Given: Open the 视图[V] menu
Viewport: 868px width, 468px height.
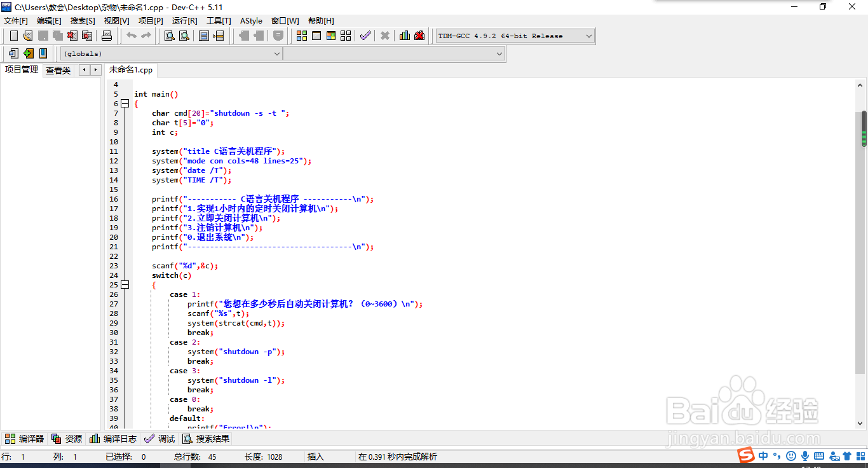Looking at the screenshot, I should (117, 20).
